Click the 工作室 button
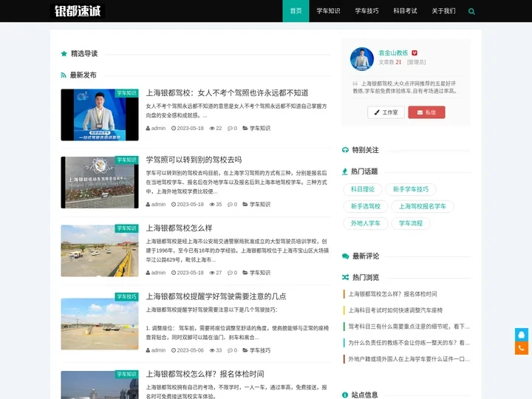Screen dimensions: 532x399 [386, 112]
